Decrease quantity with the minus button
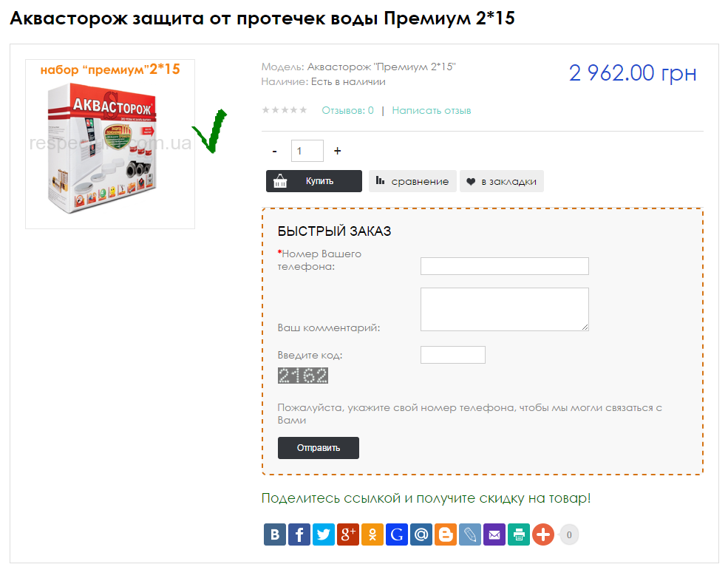The width and height of the screenshot is (728, 567). pos(275,151)
